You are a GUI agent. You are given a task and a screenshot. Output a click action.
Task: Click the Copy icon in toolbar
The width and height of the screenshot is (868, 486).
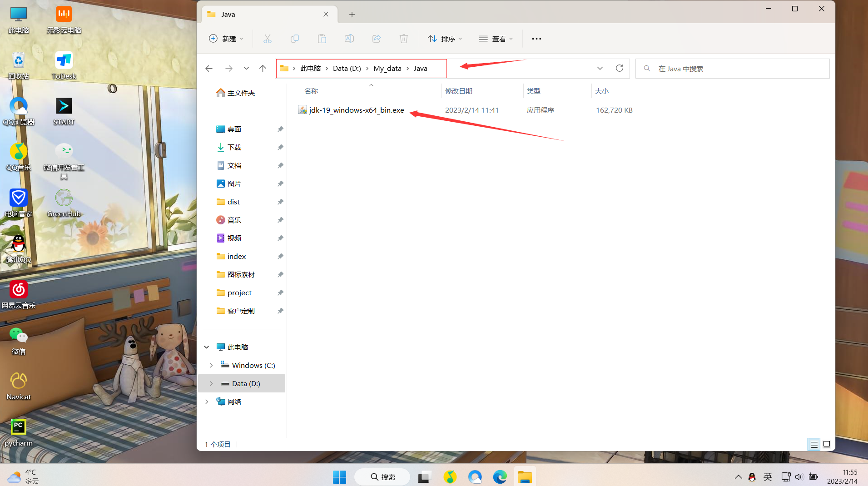click(294, 39)
